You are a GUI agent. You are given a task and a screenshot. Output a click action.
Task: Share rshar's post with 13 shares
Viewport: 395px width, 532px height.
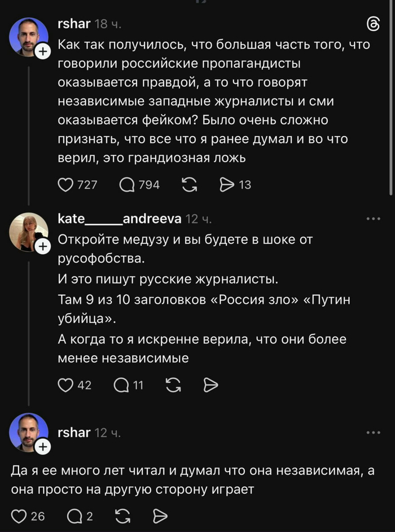(x=227, y=185)
